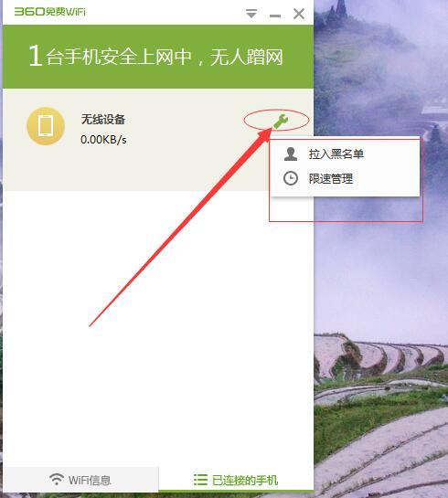This screenshot has height=498, width=448.
Task: Select the 无线设备 device name
Action: click(x=103, y=120)
